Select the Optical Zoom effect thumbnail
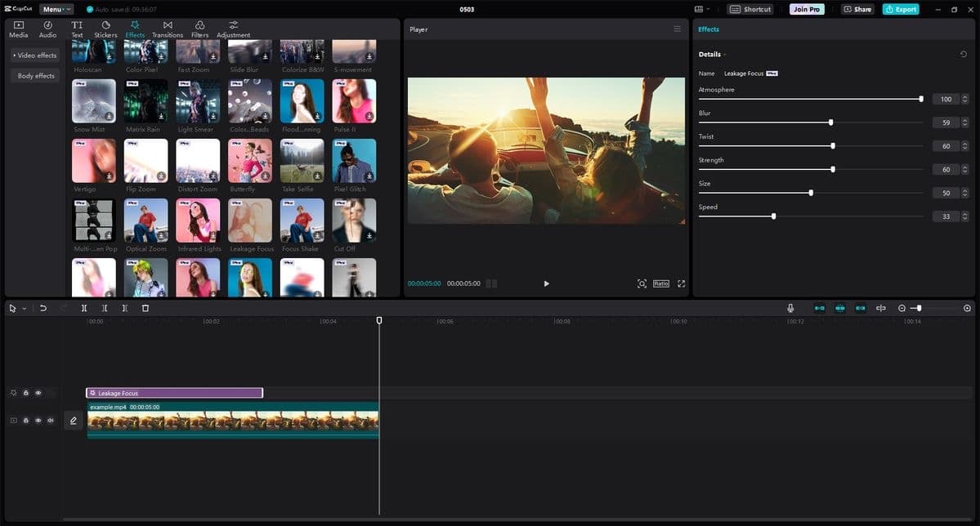This screenshot has width=980, height=526. click(145, 221)
